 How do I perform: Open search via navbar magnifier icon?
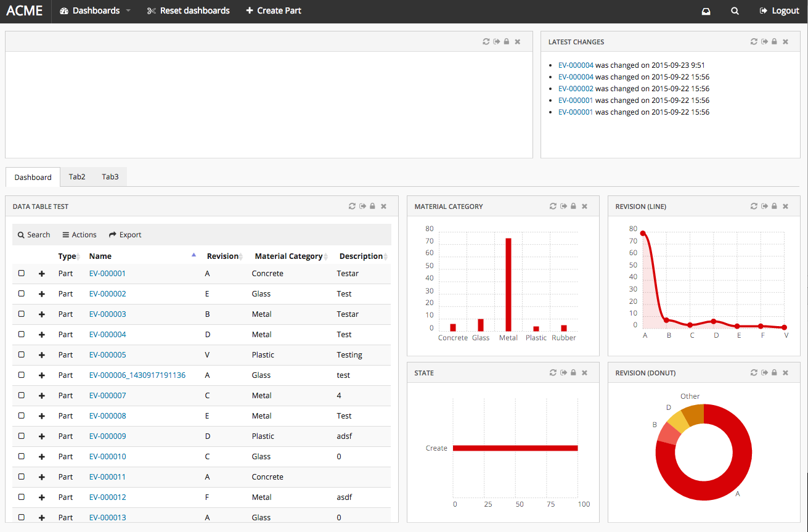tap(735, 11)
